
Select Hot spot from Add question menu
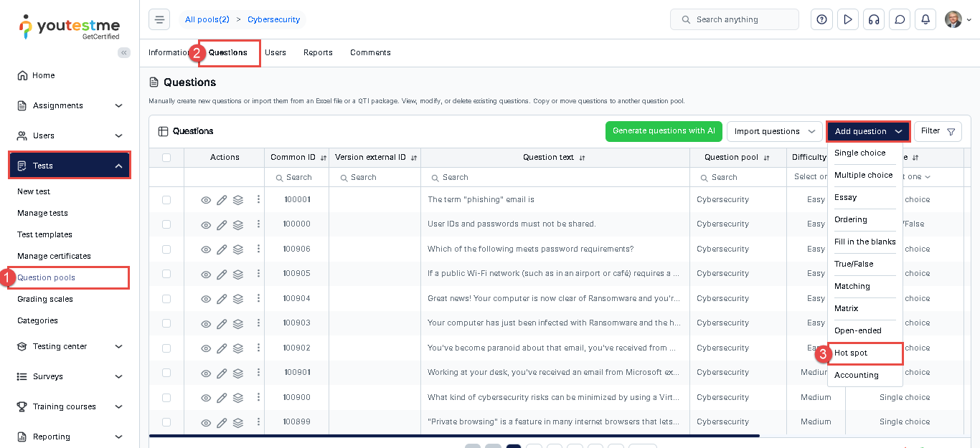pyautogui.click(x=851, y=353)
